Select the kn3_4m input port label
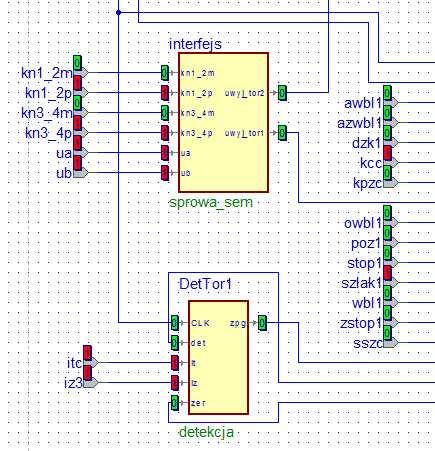 [x=47, y=113]
